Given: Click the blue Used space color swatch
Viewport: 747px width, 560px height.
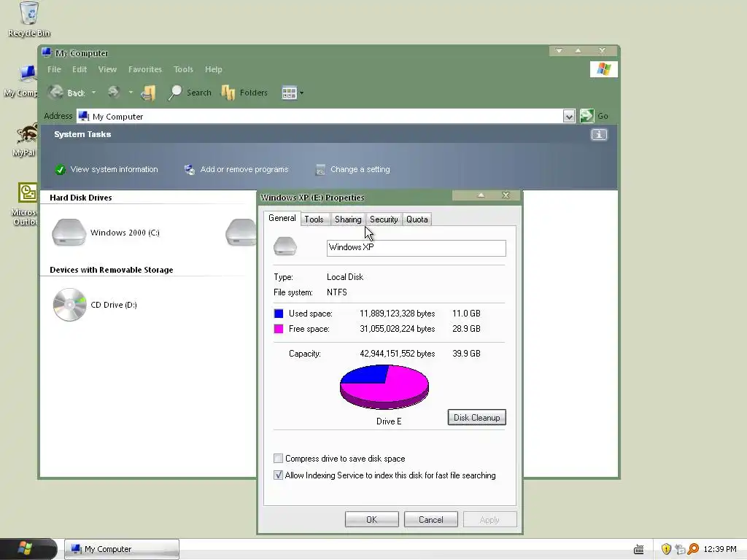Looking at the screenshot, I should [279, 314].
